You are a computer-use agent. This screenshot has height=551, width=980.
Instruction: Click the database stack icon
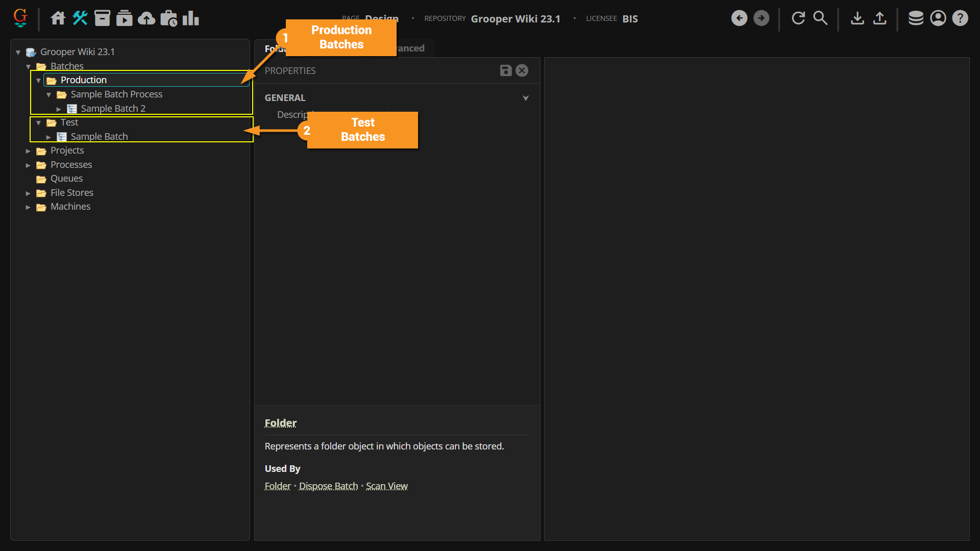coord(916,18)
